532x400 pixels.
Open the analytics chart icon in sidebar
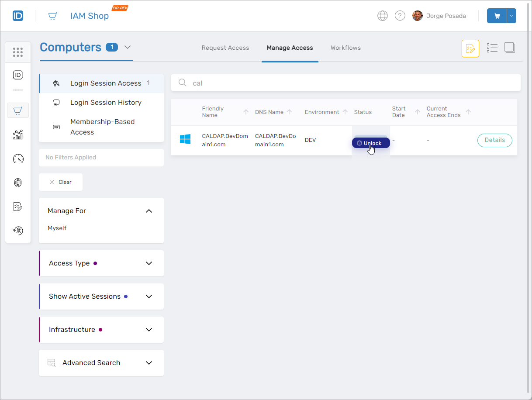pos(18,134)
